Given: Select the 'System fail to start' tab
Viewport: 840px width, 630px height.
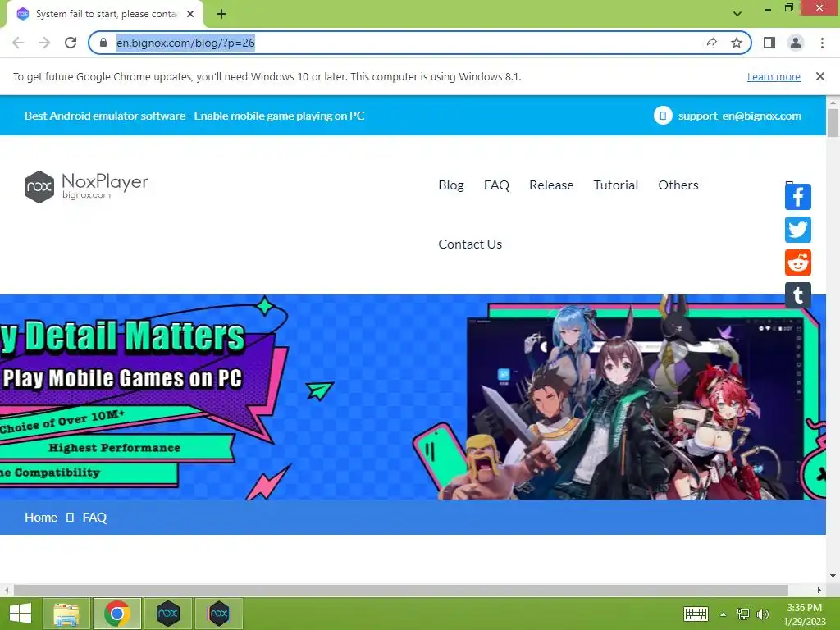Looking at the screenshot, I should (105, 14).
